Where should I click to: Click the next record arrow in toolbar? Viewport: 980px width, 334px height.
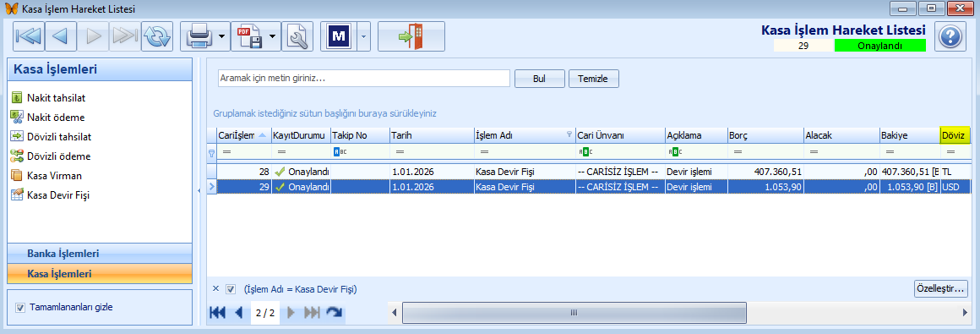94,37
